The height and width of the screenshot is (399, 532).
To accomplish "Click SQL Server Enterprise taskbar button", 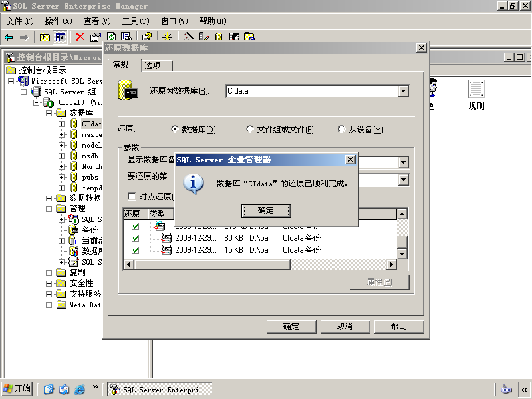I will point(160,389).
